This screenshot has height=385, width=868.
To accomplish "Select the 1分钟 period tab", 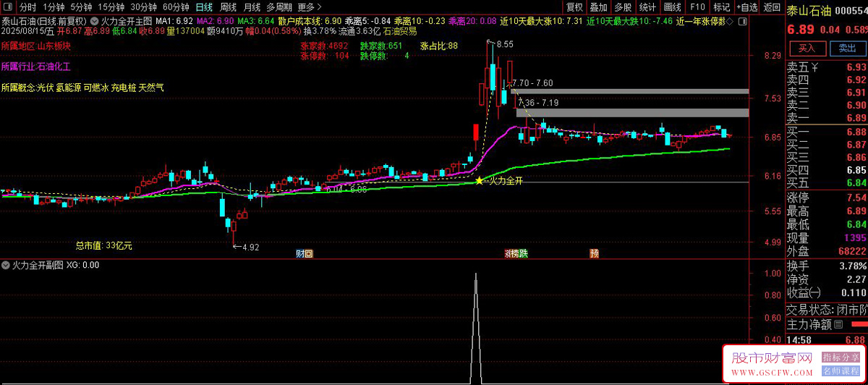I will (x=54, y=7).
